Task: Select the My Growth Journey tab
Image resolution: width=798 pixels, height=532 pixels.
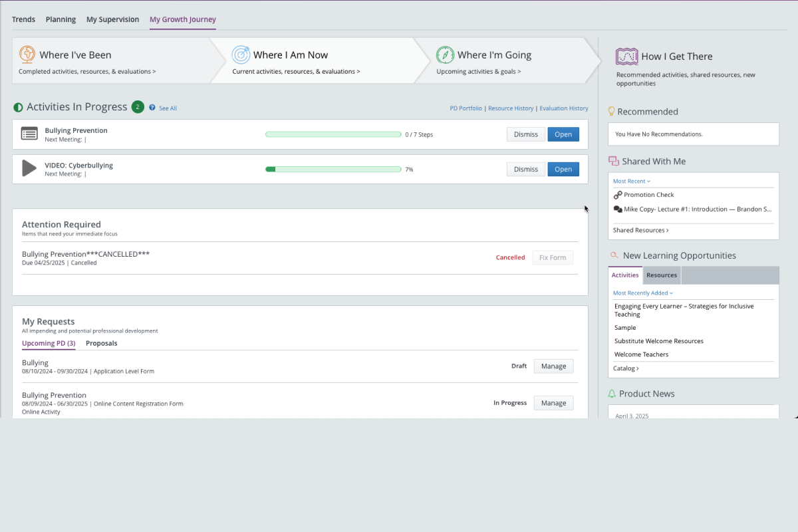Action: coord(183,19)
